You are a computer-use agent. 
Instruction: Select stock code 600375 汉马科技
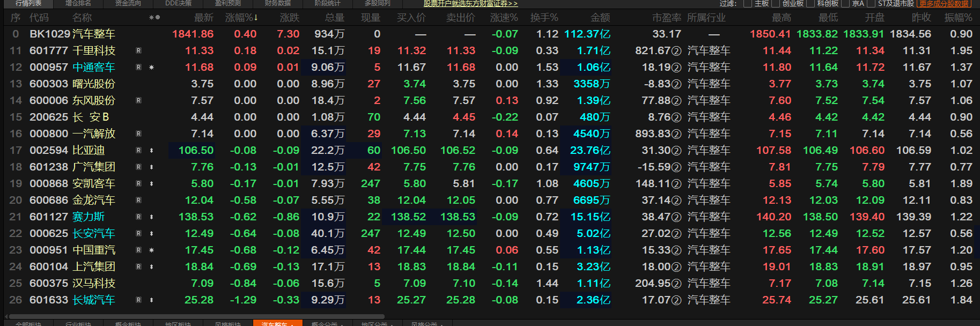72,283
